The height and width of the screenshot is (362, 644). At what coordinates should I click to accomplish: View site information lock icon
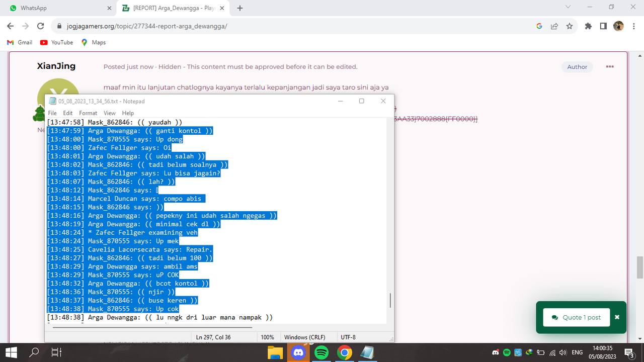click(x=59, y=26)
